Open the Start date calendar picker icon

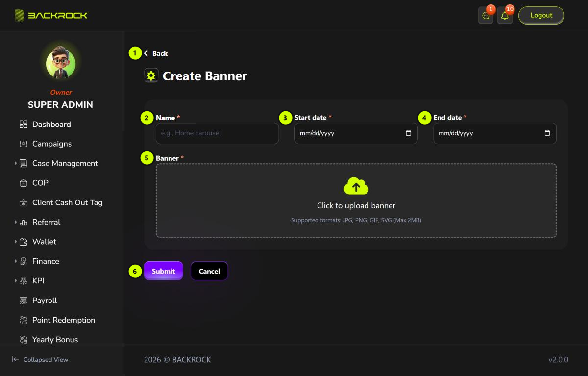click(409, 133)
